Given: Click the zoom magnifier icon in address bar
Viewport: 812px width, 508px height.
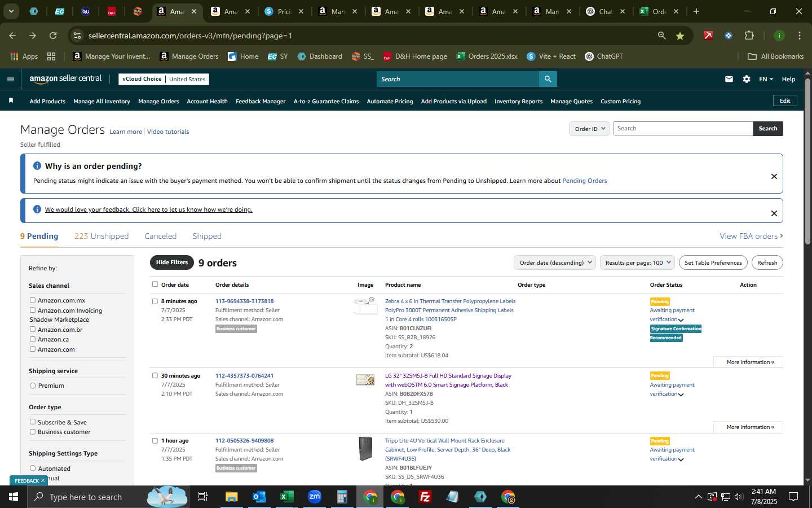Looking at the screenshot, I should (x=662, y=36).
